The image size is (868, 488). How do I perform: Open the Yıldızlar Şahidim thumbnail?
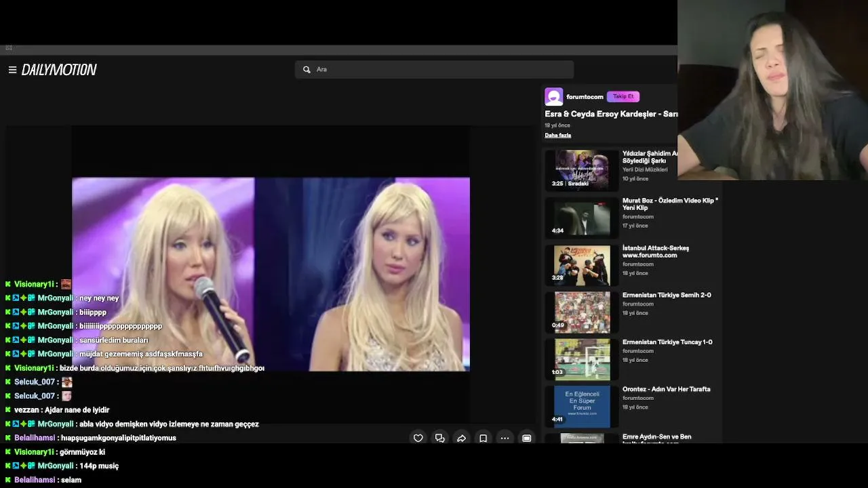[582, 169]
